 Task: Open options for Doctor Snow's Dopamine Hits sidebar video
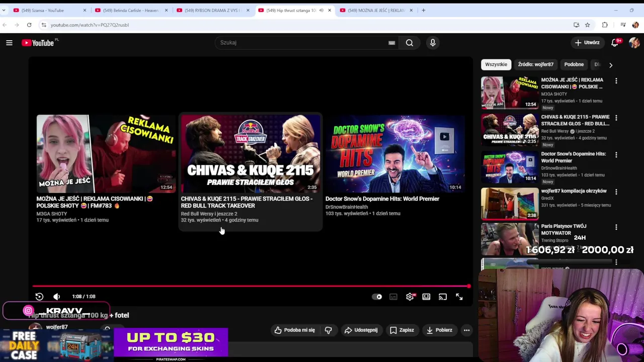[x=616, y=155]
